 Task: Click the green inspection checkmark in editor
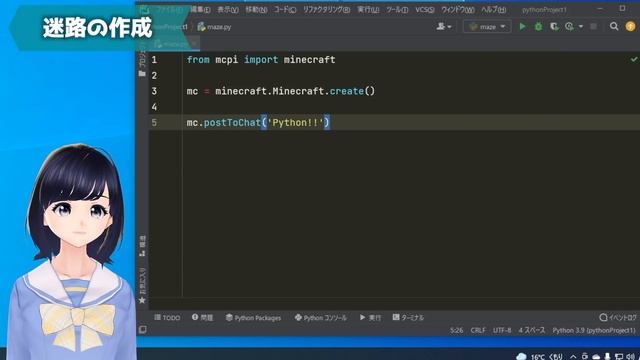tap(633, 60)
